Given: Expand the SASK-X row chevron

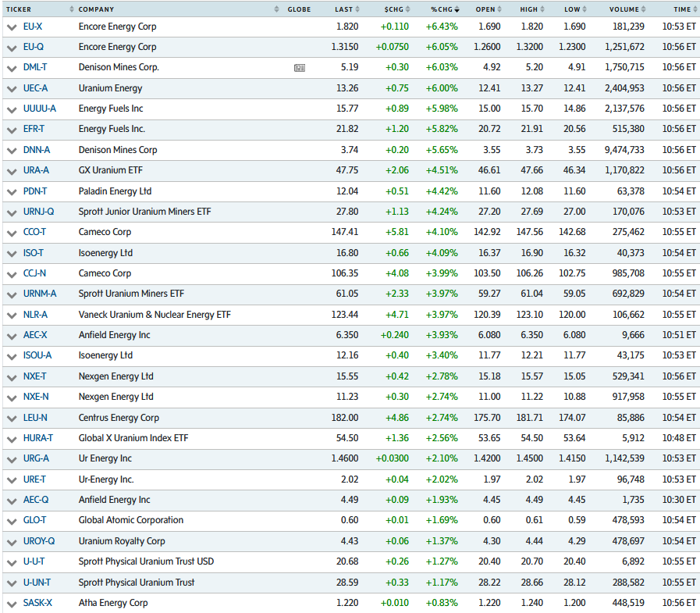Looking at the screenshot, I should tap(12, 604).
